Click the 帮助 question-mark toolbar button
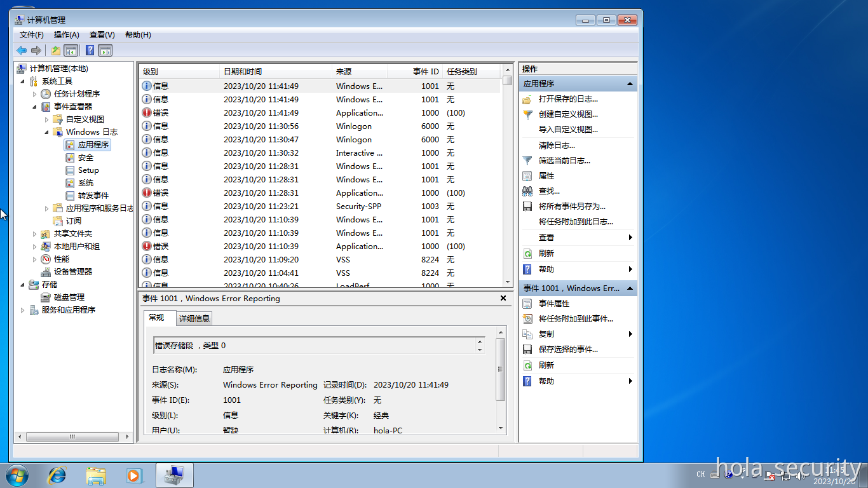 coord(90,50)
